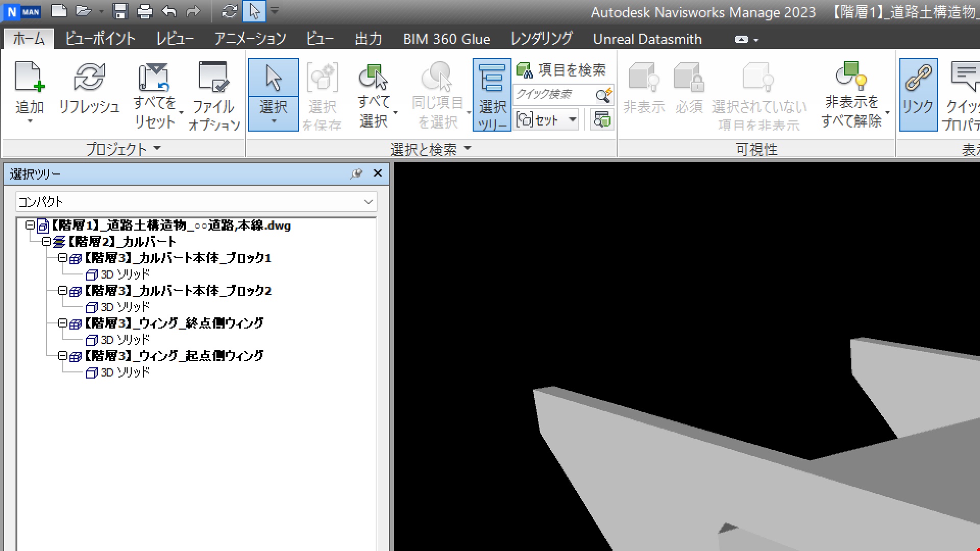Click the quick search magnifier icon
This screenshot has width=980, height=551.
(604, 95)
